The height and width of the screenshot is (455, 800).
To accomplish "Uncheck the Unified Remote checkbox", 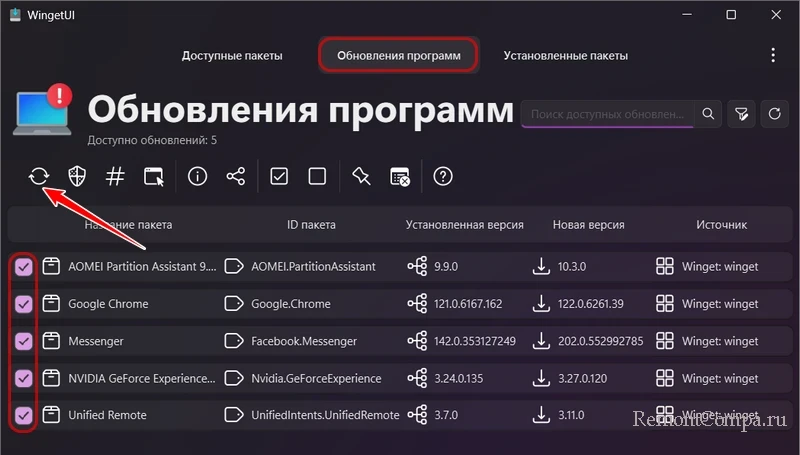I will pos(23,415).
